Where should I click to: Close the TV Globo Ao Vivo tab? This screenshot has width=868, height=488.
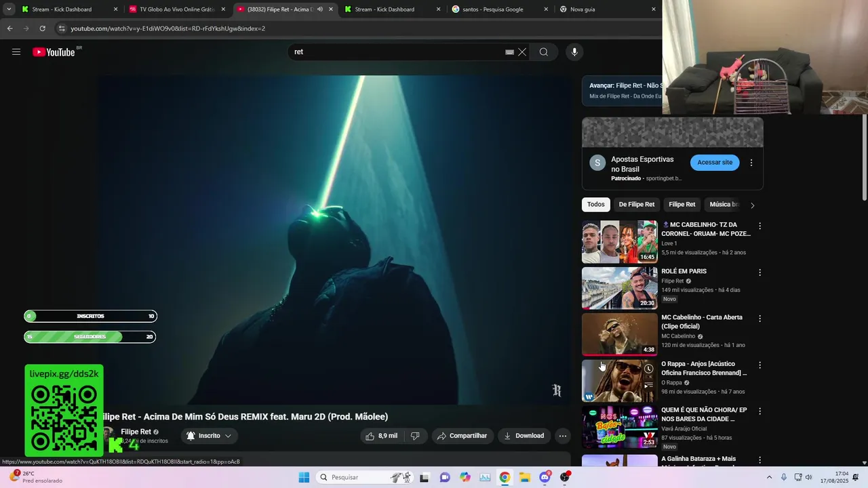point(223,9)
